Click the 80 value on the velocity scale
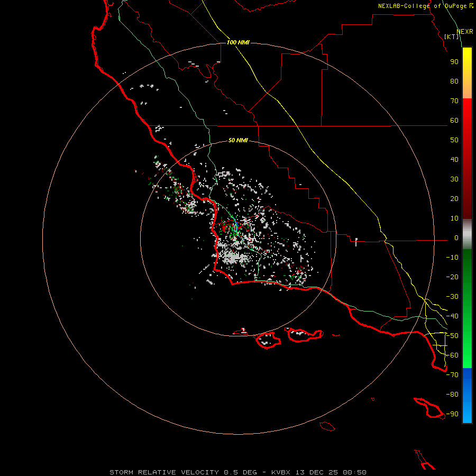Image resolution: width=476 pixels, height=476 pixels. coord(454,81)
